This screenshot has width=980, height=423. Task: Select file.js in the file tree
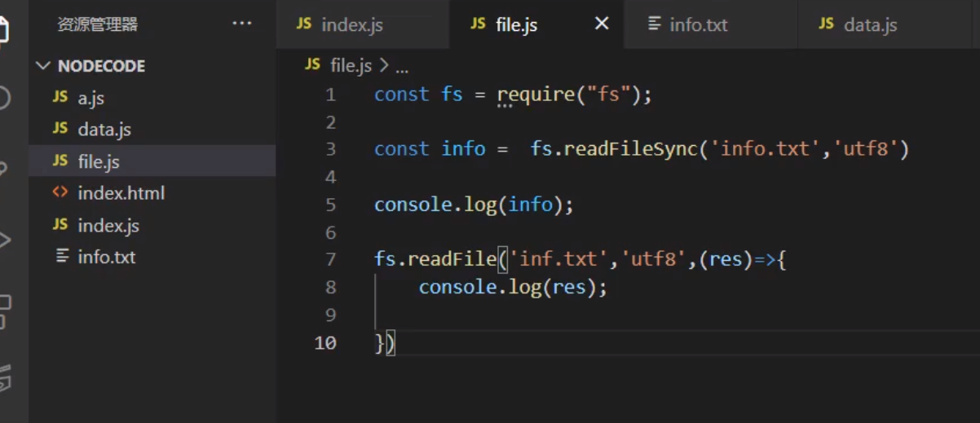(152, 161)
